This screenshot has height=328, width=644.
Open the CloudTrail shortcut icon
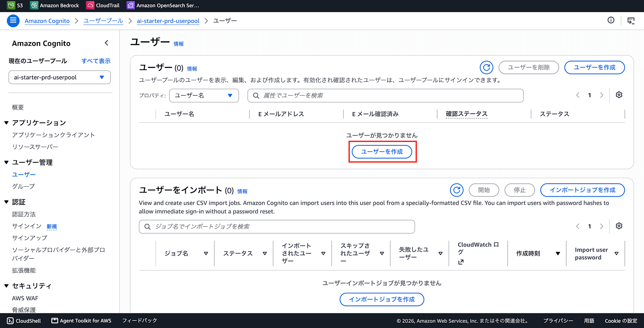pyautogui.click(x=90, y=5)
